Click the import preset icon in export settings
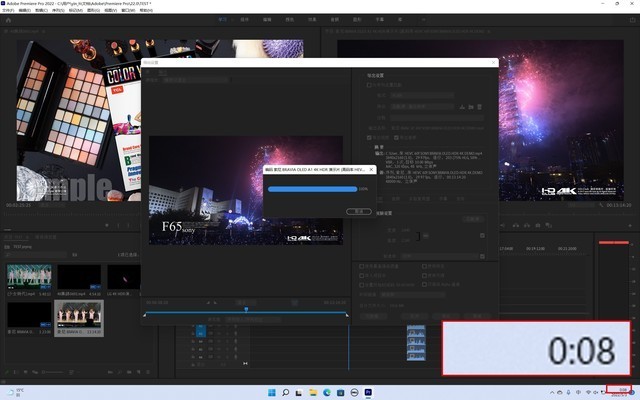This screenshot has width=640, height=400. tap(470, 106)
